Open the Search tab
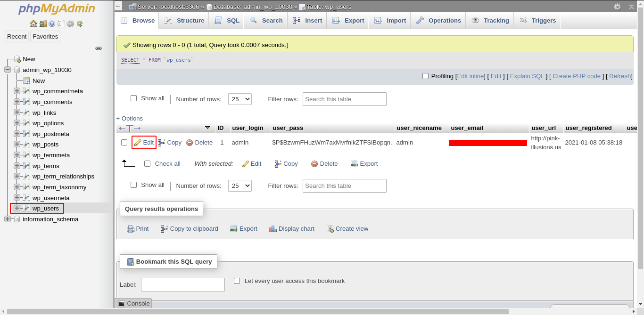 (266, 21)
